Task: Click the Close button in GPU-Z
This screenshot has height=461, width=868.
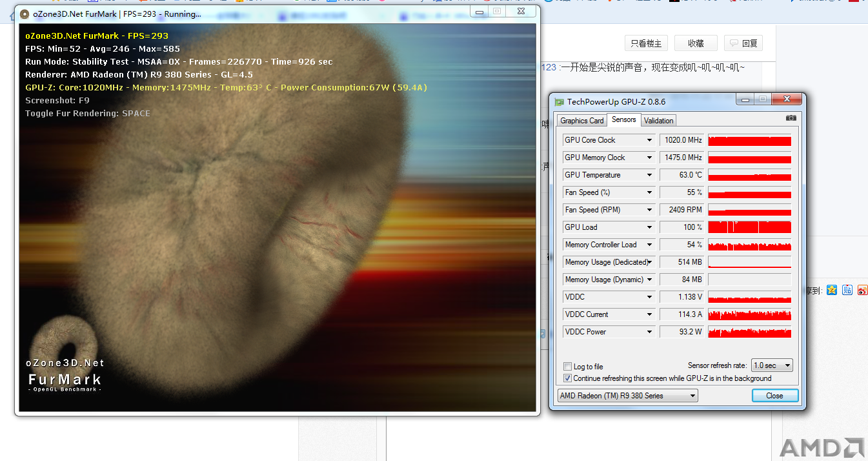Action: (775, 396)
